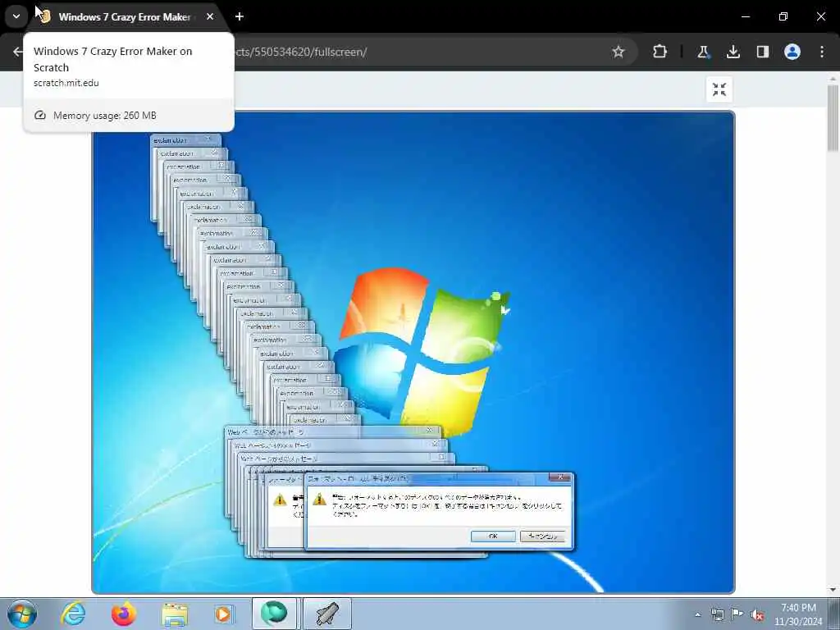The height and width of the screenshot is (630, 840).
Task: Open the Windows Start orb
Action: point(22,614)
